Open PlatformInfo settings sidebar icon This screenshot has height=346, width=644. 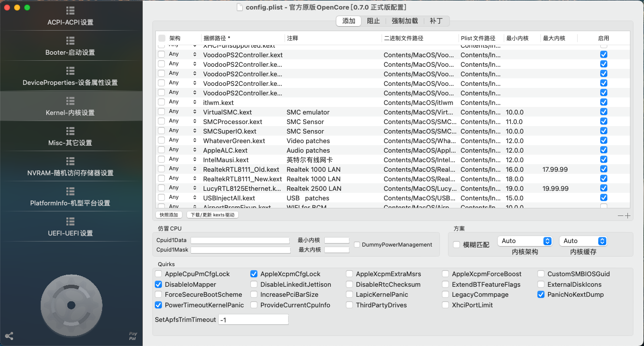[70, 191]
